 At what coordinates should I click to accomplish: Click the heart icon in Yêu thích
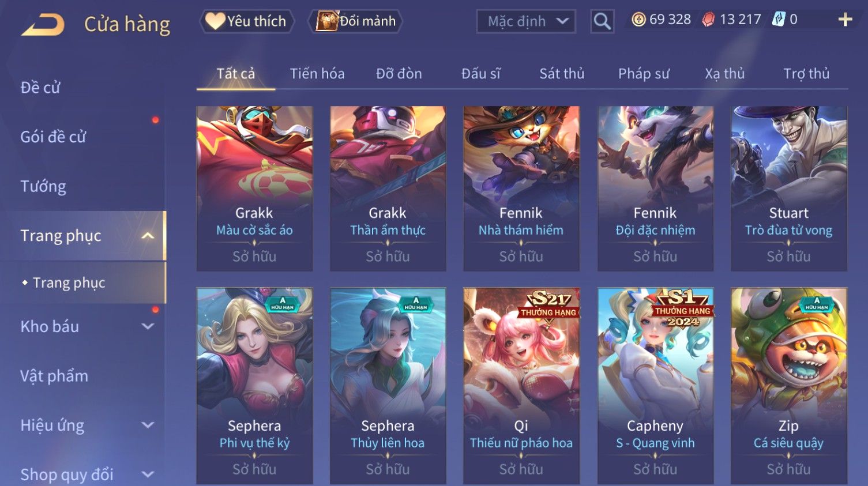click(215, 21)
